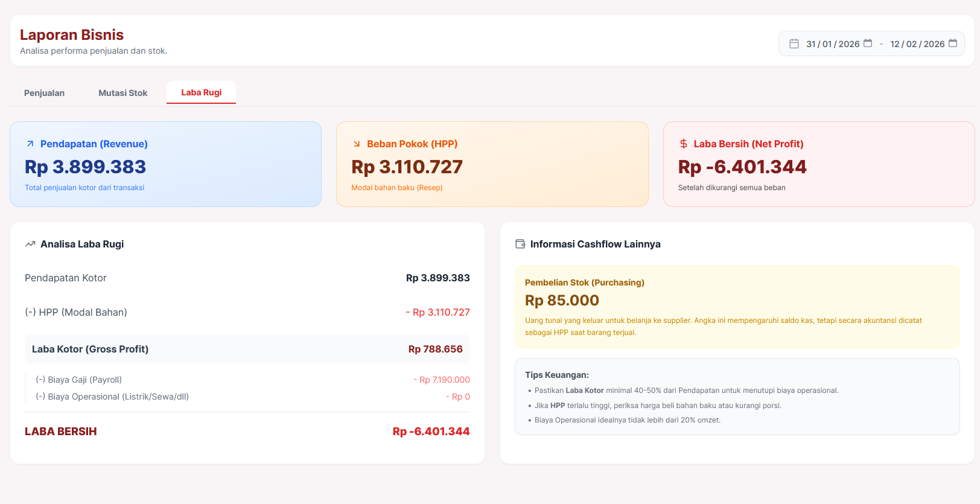
Task: Click the HPP downward arrow icon
Action: 355,144
